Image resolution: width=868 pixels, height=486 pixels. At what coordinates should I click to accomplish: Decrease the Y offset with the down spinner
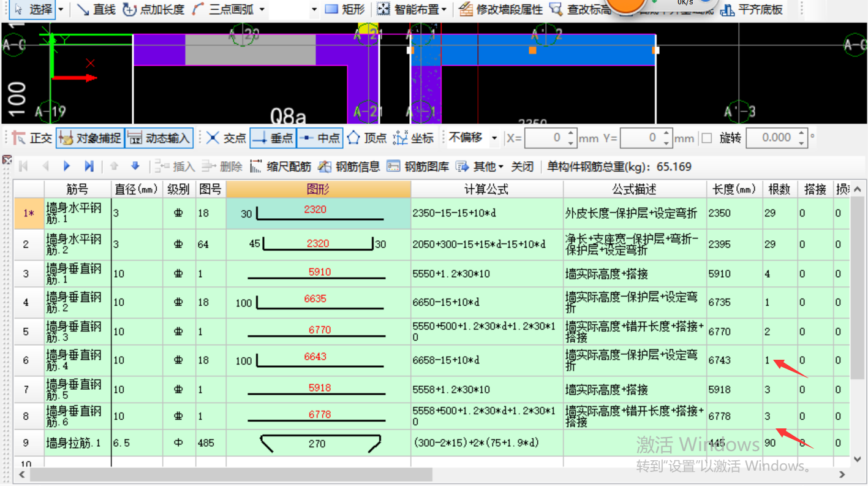pos(666,143)
